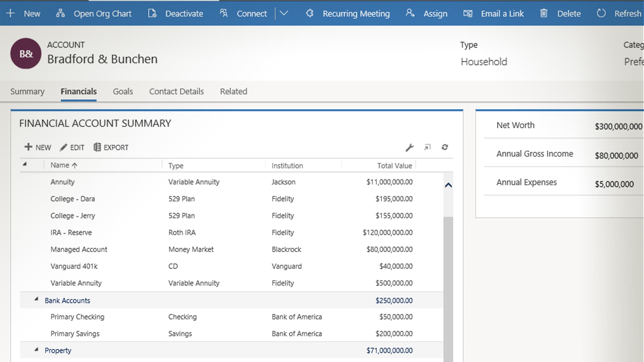Toggle collapse-all triangle in grid header
The width and height of the screenshot is (644, 362).
25,164
